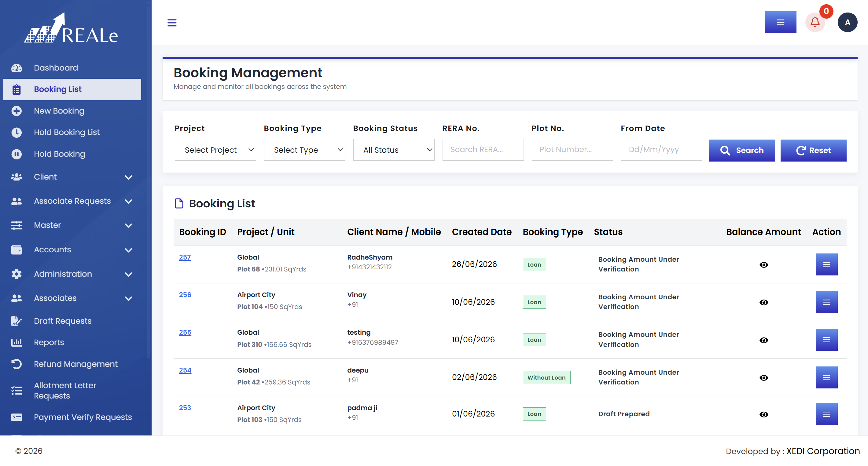
Task: Open action menu for booking 253
Action: click(x=826, y=414)
